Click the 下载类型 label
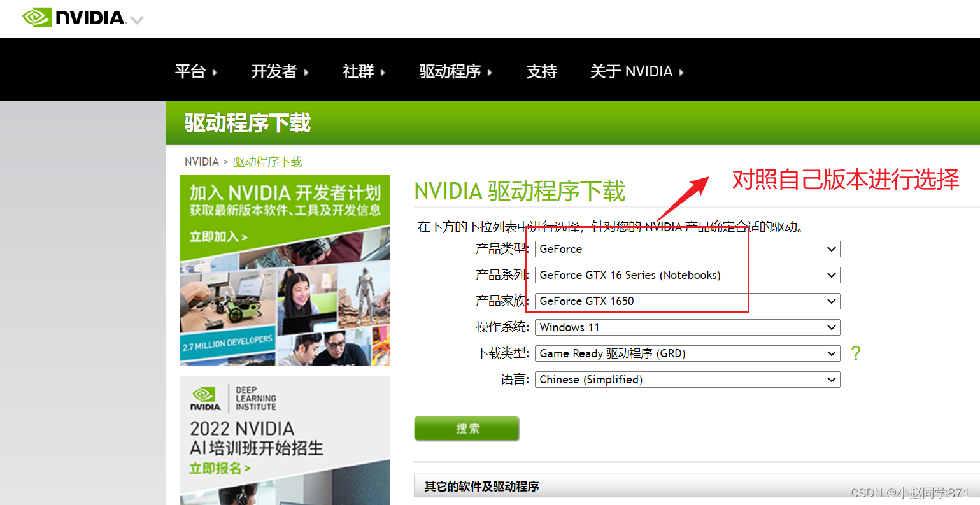The width and height of the screenshot is (980, 505). [x=502, y=353]
